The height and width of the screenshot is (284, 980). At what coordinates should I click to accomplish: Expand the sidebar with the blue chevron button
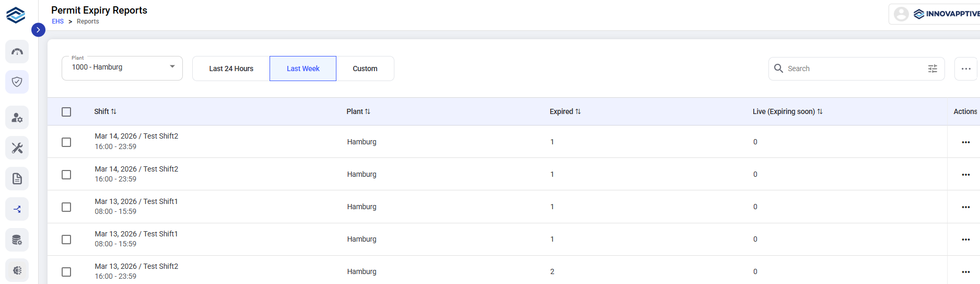(38, 30)
